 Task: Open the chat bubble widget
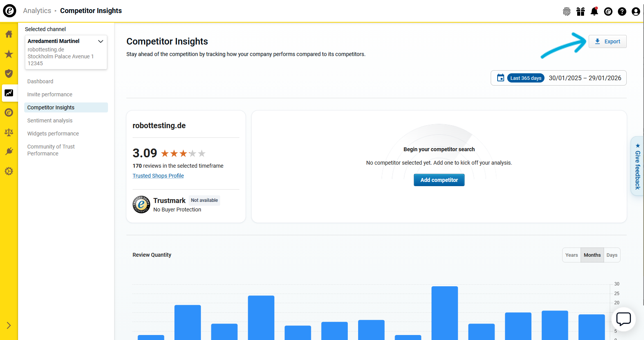pyautogui.click(x=623, y=319)
